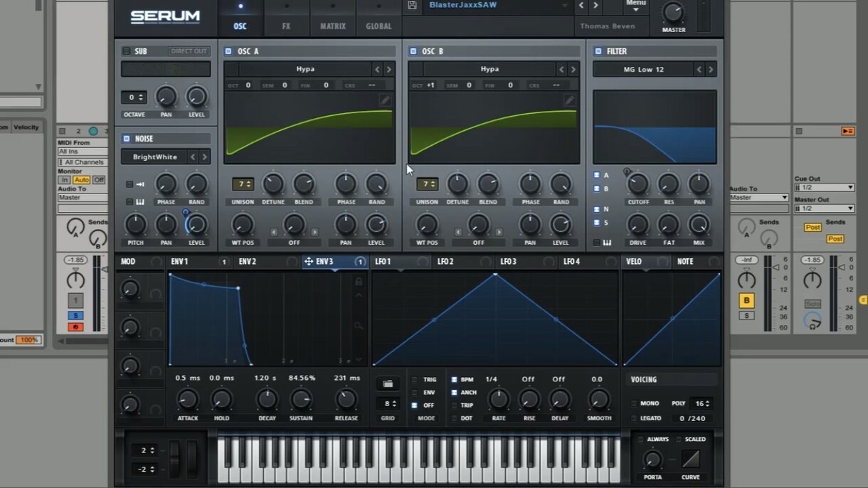Toggle the NOISE oscillator switch

127,139
